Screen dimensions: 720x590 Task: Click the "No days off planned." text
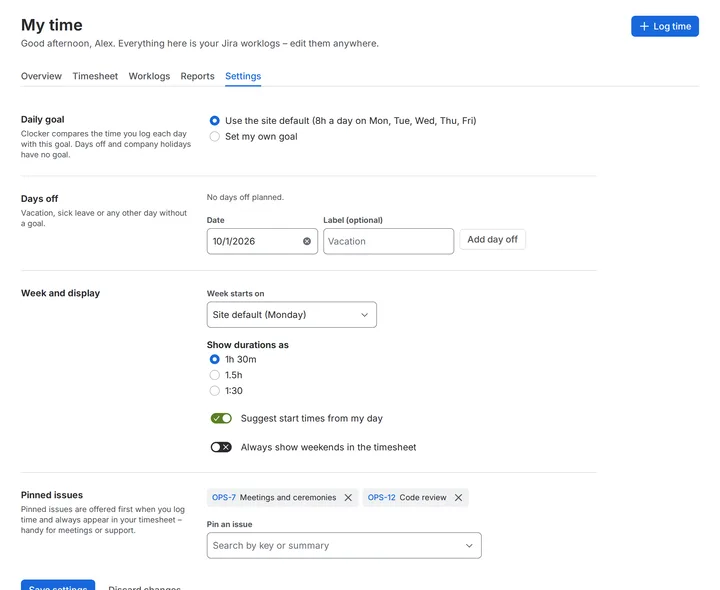245,197
